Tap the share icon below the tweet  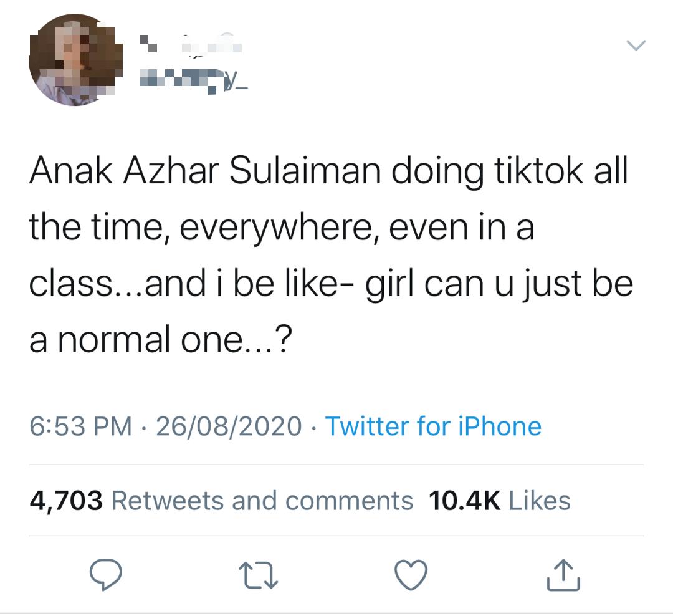click(564, 574)
